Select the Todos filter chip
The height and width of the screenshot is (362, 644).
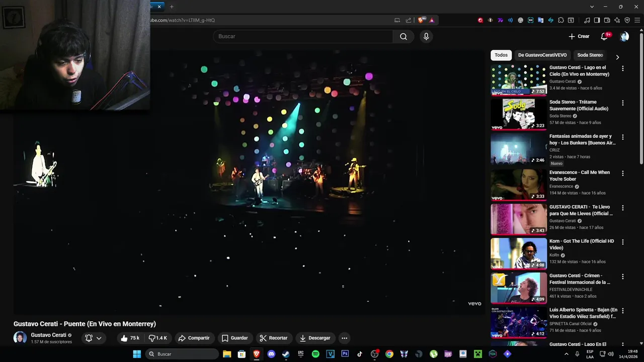501,55
